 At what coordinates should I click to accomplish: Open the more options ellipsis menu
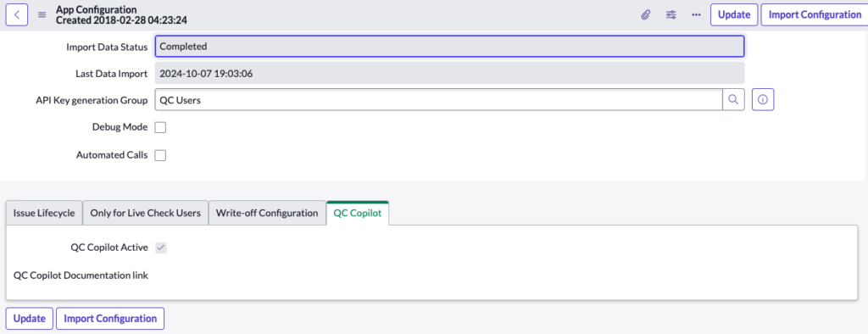(x=697, y=15)
